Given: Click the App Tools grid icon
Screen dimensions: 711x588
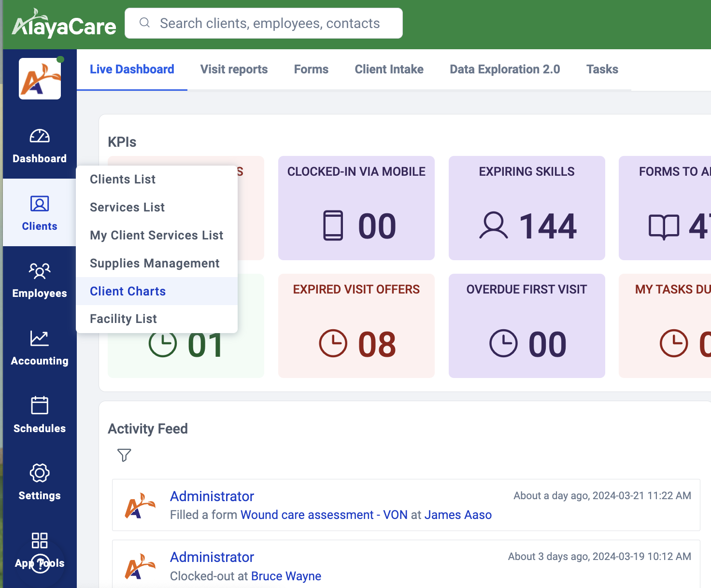Looking at the screenshot, I should 40,540.
